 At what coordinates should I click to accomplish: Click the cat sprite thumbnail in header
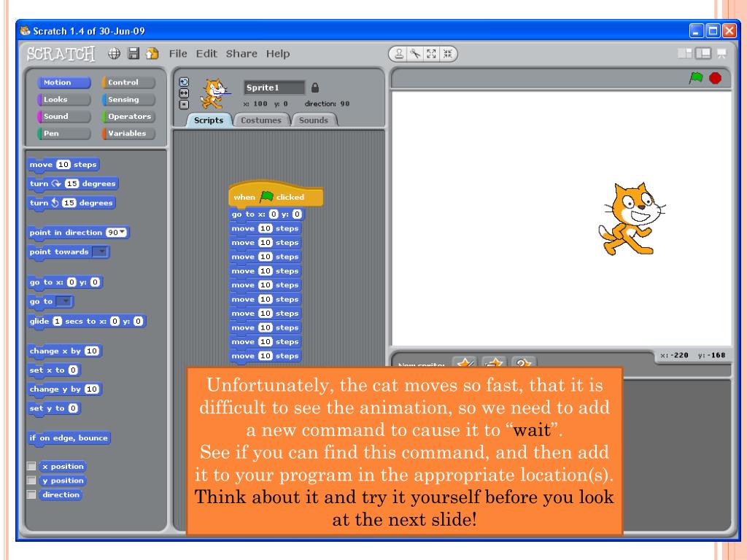pyautogui.click(x=214, y=93)
